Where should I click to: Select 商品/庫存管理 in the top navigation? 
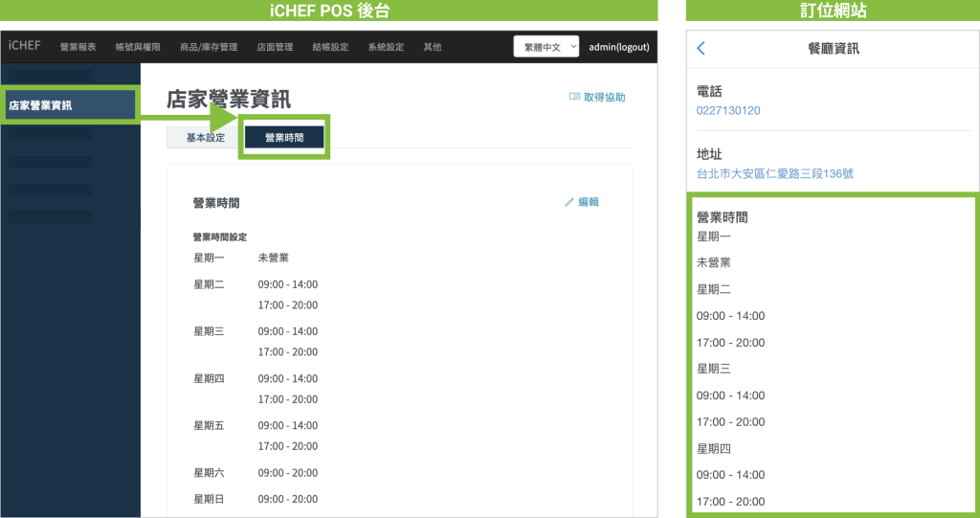click(209, 47)
